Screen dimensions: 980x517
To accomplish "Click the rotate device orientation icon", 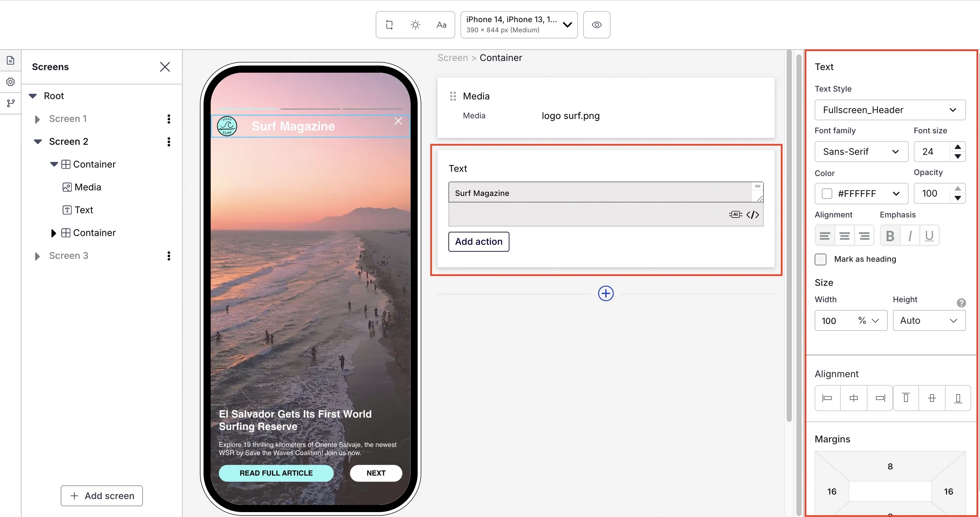I will coord(389,25).
